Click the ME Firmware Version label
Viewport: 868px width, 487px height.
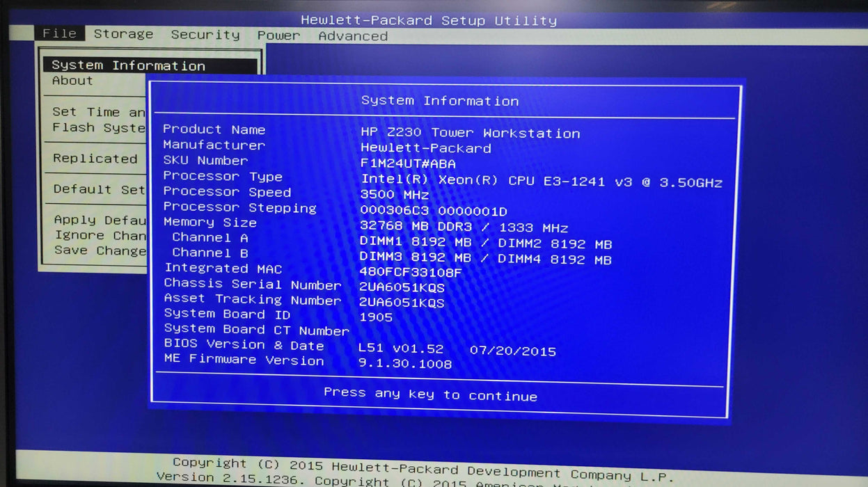[x=244, y=360]
